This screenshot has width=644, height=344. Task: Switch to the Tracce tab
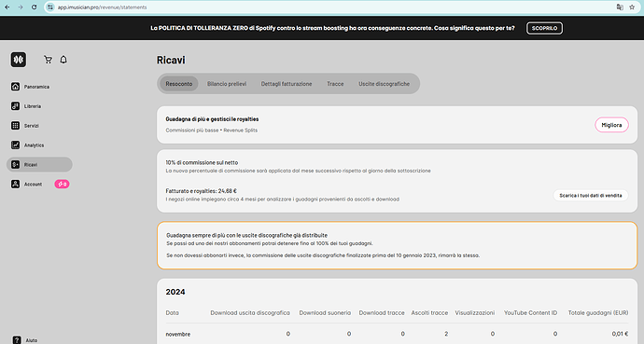(335, 84)
